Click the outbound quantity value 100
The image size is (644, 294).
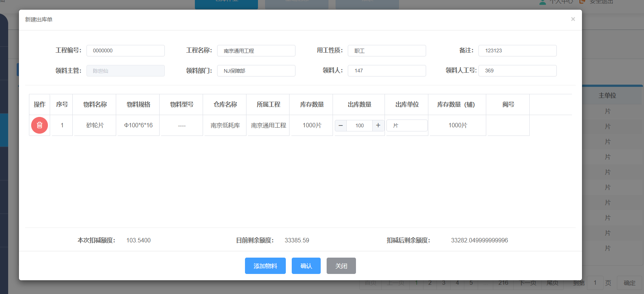pos(359,125)
